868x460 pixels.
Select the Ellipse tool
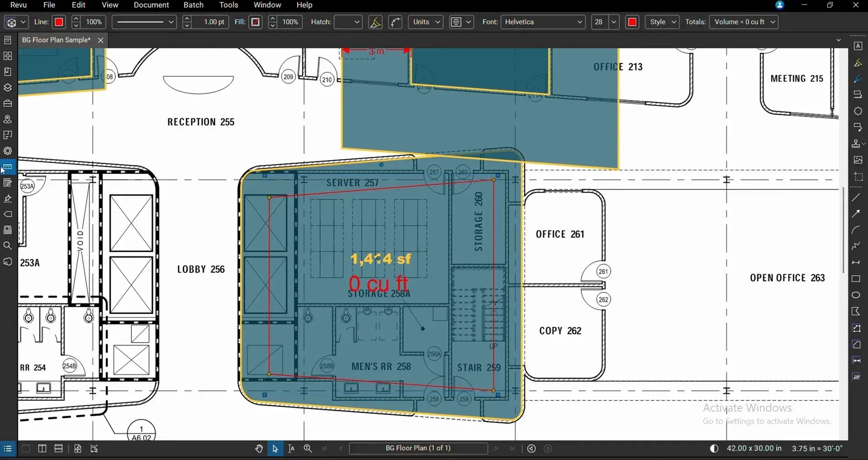point(856,295)
